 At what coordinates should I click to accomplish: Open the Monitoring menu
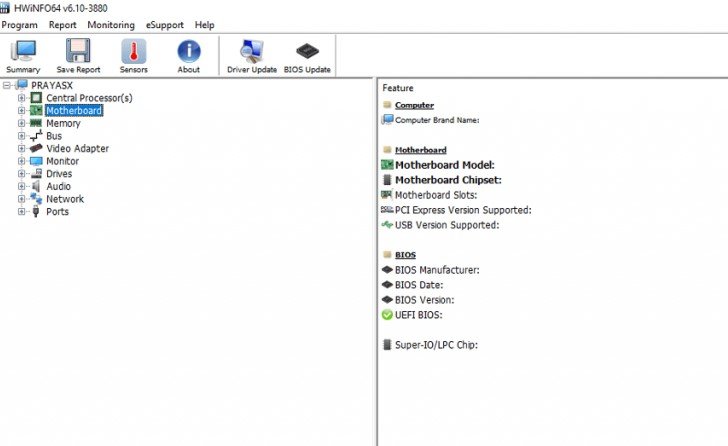[111, 24]
